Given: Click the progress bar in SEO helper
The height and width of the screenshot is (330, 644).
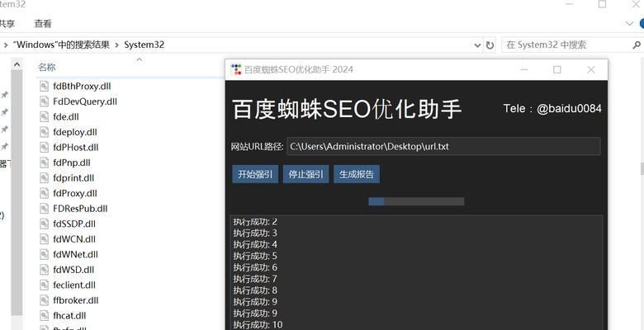Looking at the screenshot, I should tap(416, 201).
